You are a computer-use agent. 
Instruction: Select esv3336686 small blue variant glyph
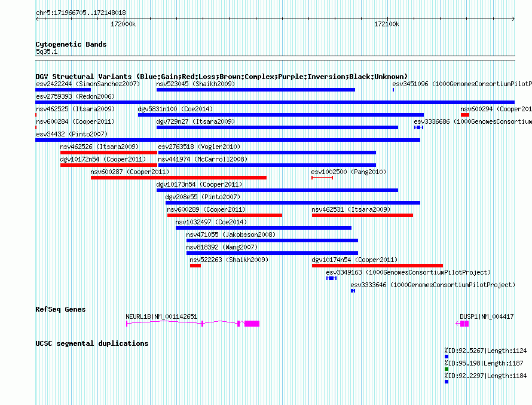(x=418, y=127)
